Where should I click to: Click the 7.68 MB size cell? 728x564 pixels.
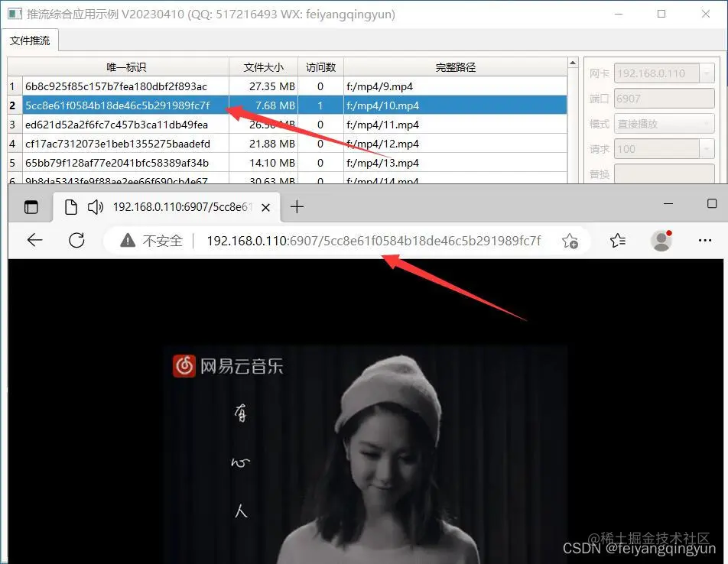[263, 105]
